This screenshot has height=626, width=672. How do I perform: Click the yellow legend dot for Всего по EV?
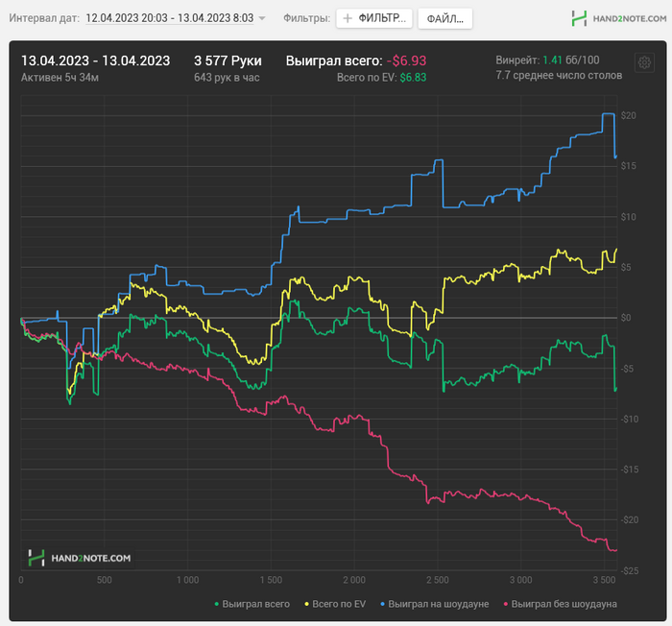pos(306,604)
